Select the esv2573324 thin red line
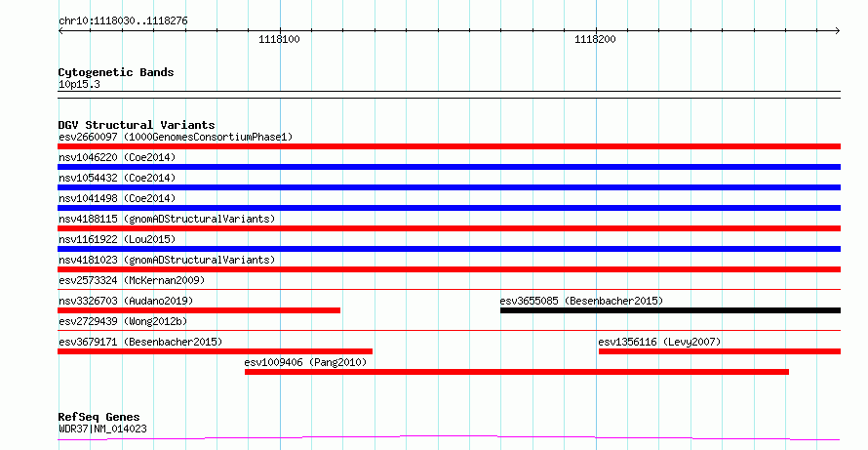The width and height of the screenshot is (868, 450). pos(449,289)
